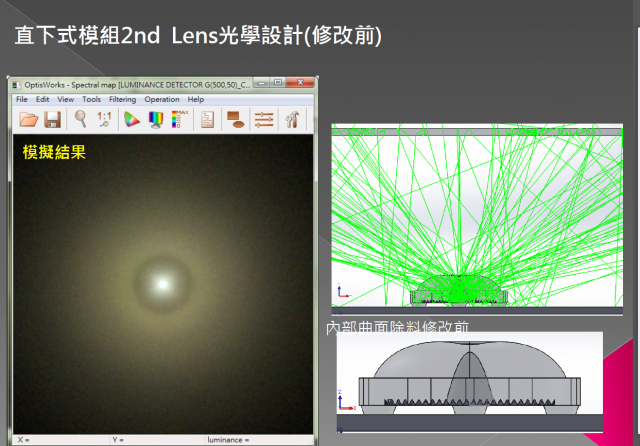Click the save floppy disk icon
Viewport: 640px width, 446px height.
52,120
